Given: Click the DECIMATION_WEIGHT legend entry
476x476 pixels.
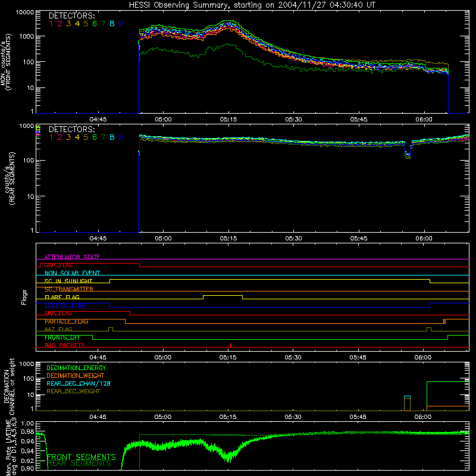Looking at the screenshot, I should [76, 376].
